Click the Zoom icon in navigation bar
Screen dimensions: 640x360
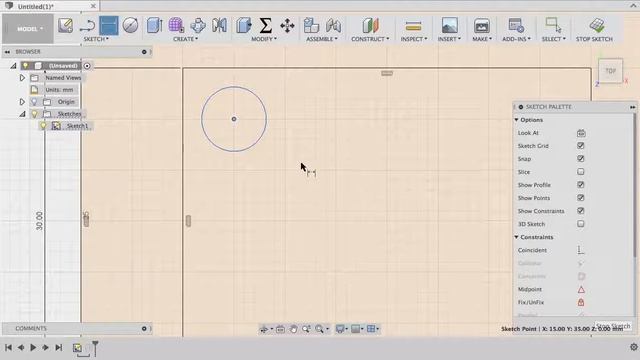[x=306, y=329]
